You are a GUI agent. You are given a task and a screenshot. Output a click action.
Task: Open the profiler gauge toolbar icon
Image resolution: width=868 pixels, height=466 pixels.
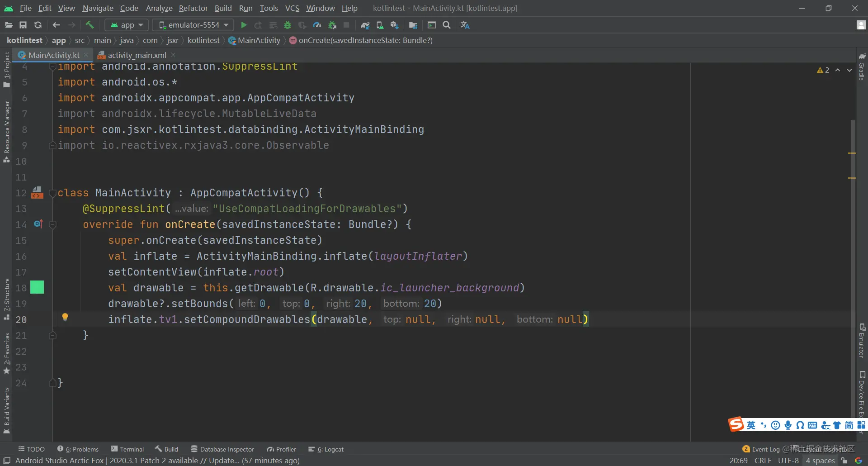pyautogui.click(x=317, y=25)
